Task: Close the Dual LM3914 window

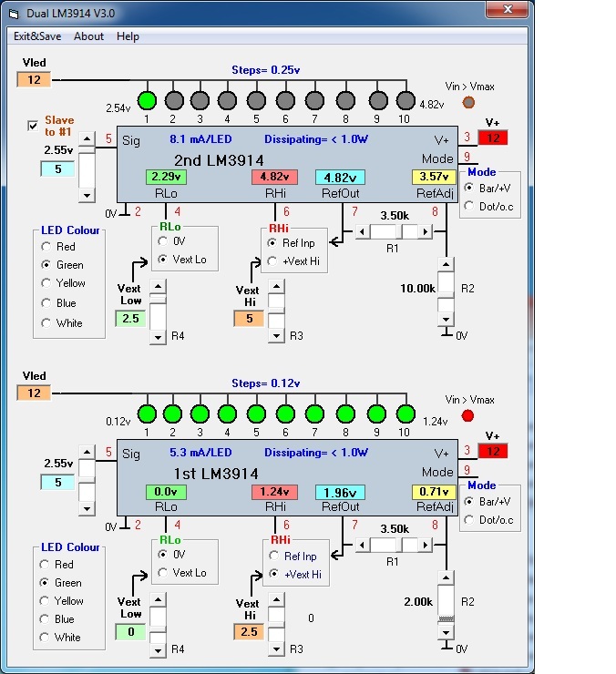Action: click(x=508, y=9)
